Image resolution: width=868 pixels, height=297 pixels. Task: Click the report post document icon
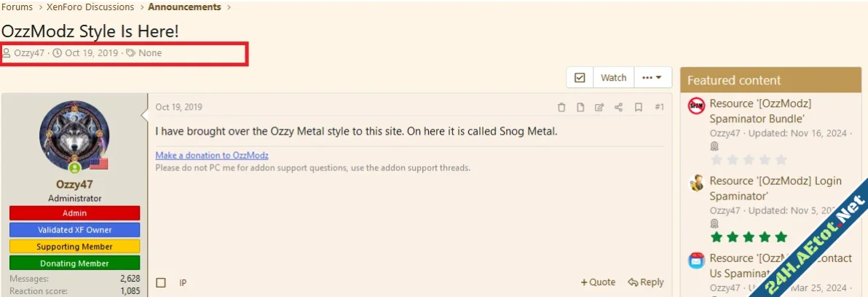coord(580,107)
